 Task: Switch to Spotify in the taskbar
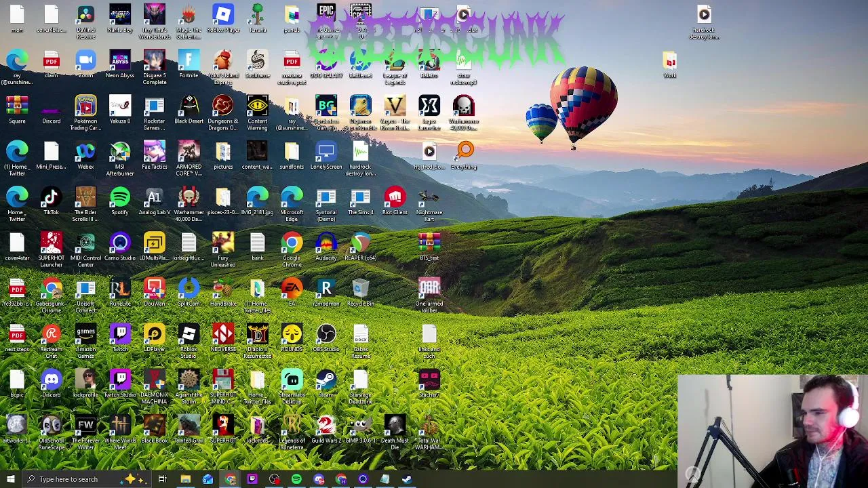296,479
